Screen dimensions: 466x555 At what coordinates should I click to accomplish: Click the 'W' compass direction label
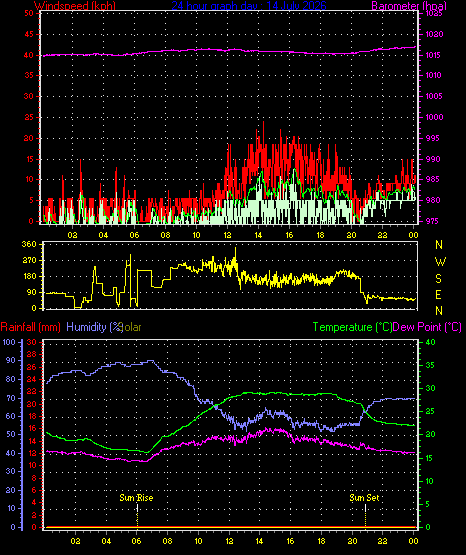pyautogui.click(x=440, y=262)
